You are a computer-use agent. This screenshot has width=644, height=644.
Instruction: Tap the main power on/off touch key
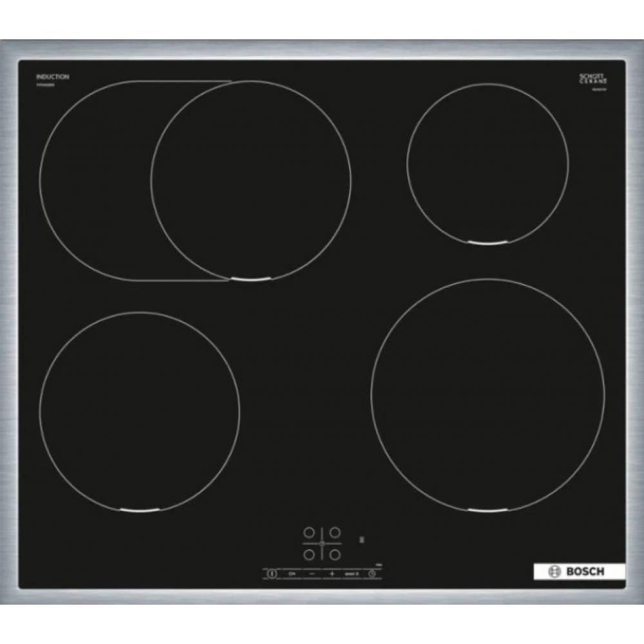click(272, 573)
